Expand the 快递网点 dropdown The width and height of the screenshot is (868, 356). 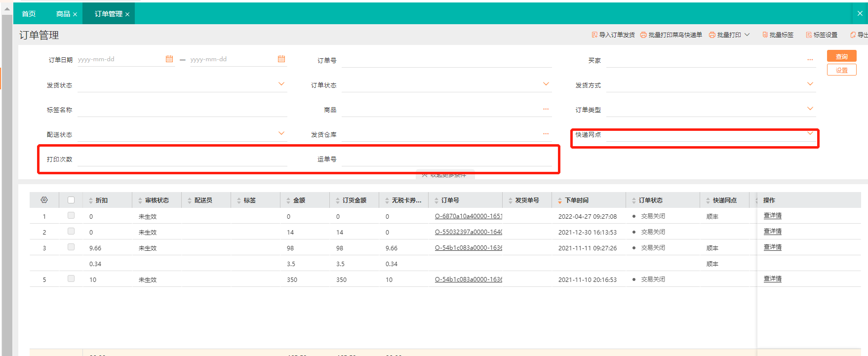tap(810, 133)
